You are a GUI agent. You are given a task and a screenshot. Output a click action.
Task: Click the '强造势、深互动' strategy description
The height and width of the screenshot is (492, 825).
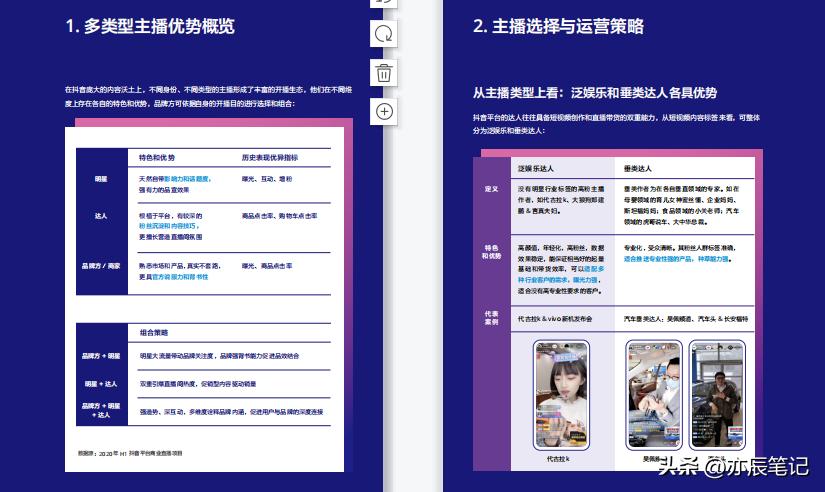[232, 411]
